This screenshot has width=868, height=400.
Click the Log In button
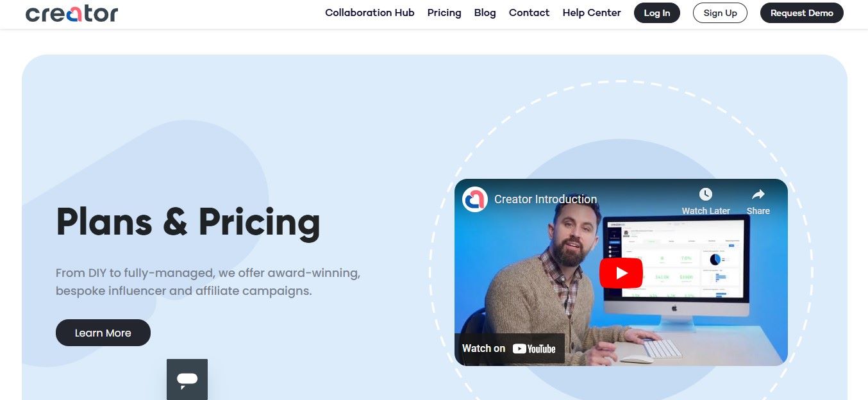657,13
